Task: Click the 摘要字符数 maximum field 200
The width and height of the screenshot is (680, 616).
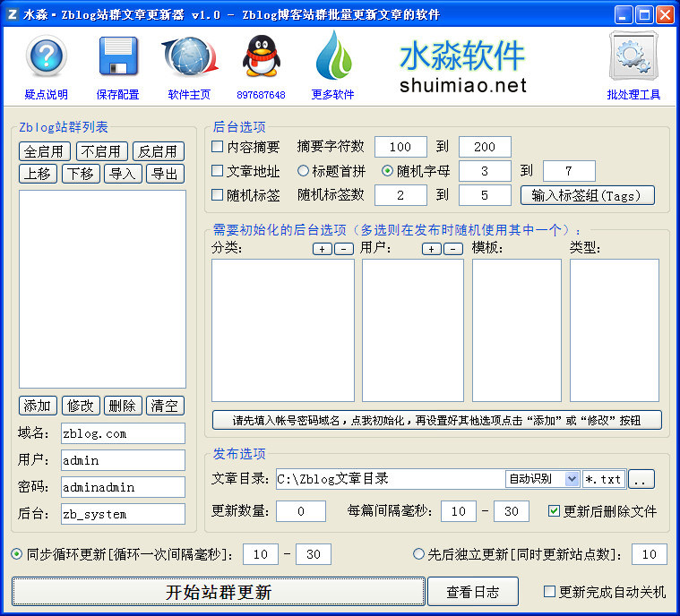Action: click(485, 147)
